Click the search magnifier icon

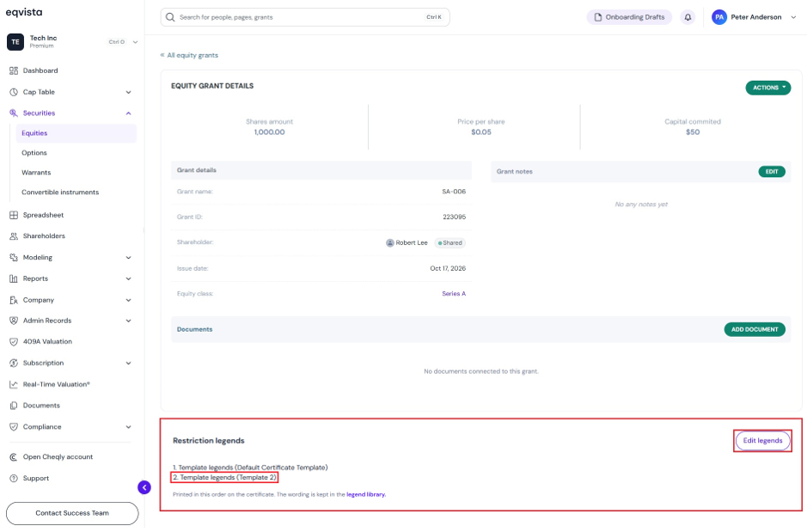[x=170, y=17]
